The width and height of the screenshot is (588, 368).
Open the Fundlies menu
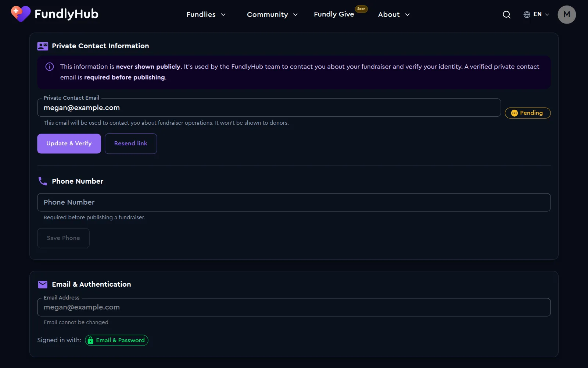pos(206,15)
